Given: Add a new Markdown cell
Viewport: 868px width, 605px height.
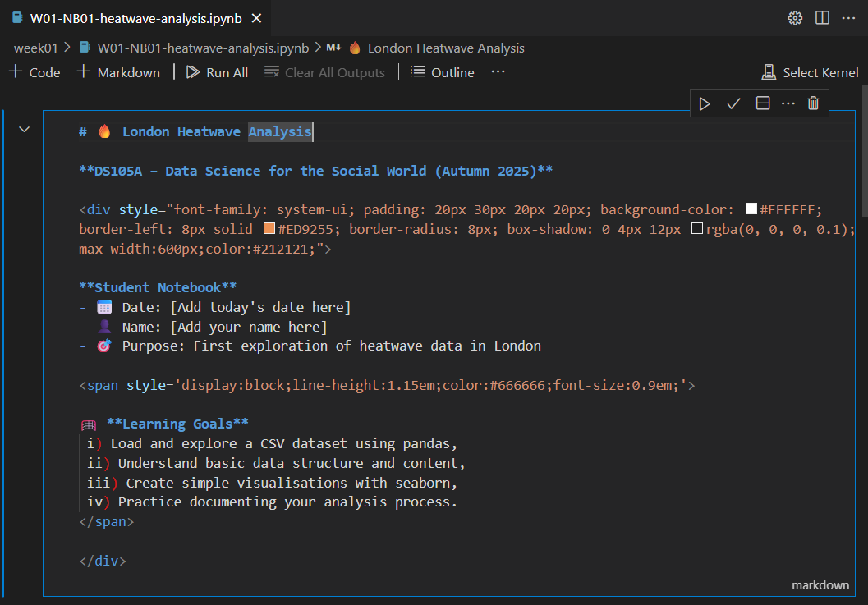Looking at the screenshot, I should [x=118, y=72].
